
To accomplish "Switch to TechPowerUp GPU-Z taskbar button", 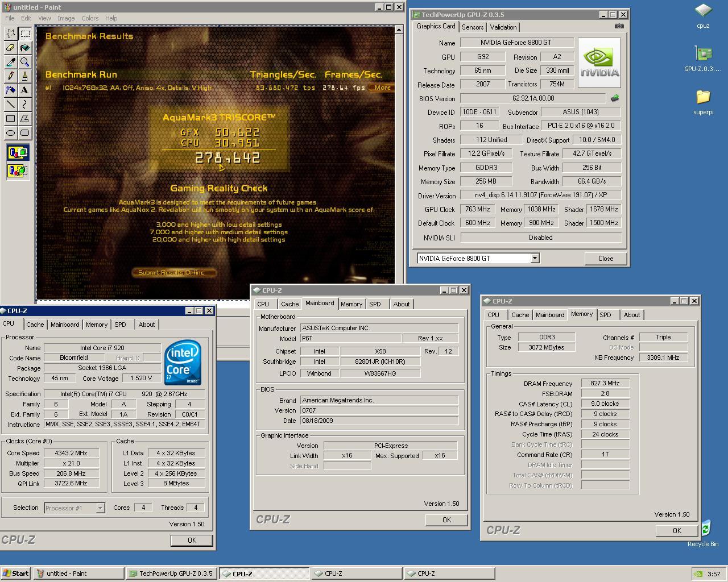I will (171, 573).
